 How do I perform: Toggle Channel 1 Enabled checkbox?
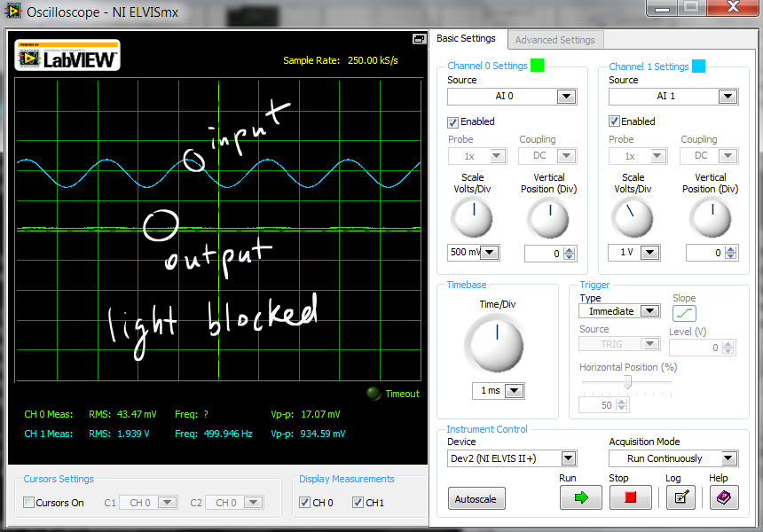coord(615,121)
